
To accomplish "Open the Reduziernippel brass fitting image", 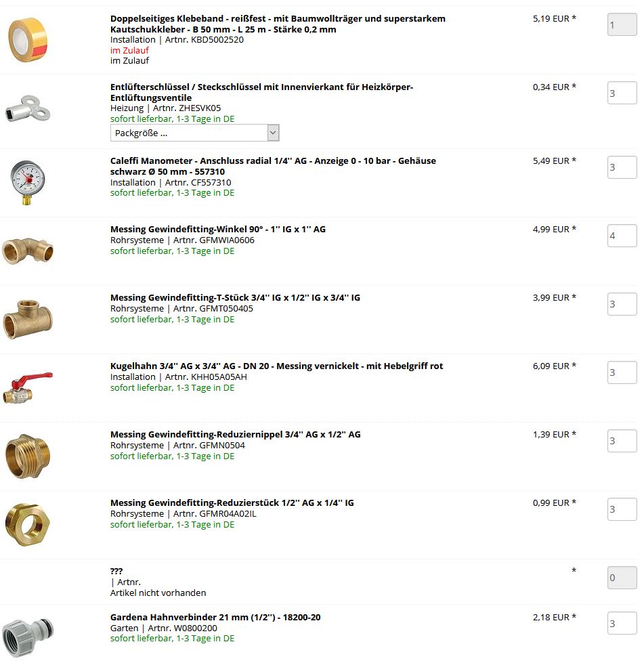I will point(28,456).
